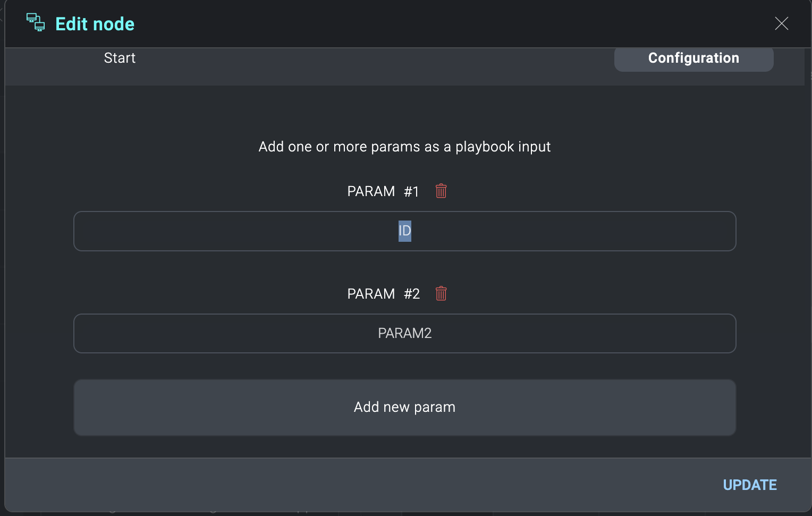Image resolution: width=812 pixels, height=516 pixels.
Task: Add another playbook parameter
Action: (404, 407)
